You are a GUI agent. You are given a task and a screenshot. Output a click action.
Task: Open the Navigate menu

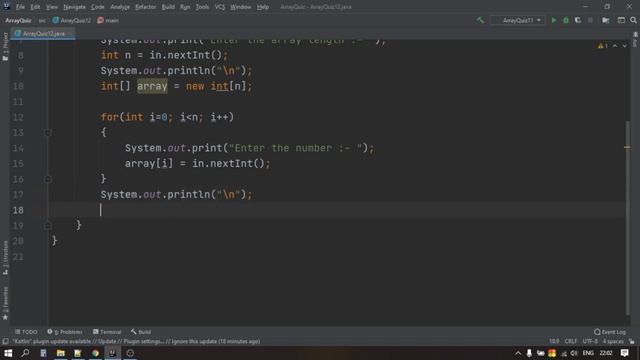tap(74, 7)
